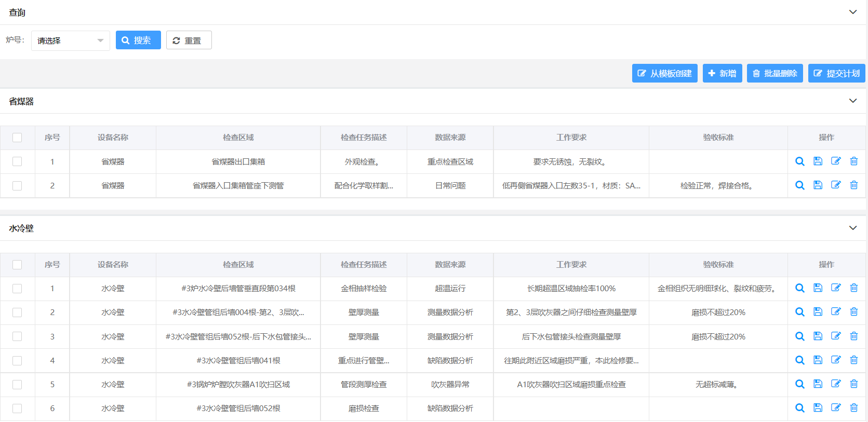This screenshot has height=422, width=868.
Task: Tick checkbox for 水冷壁 row 2
Action: click(17, 312)
